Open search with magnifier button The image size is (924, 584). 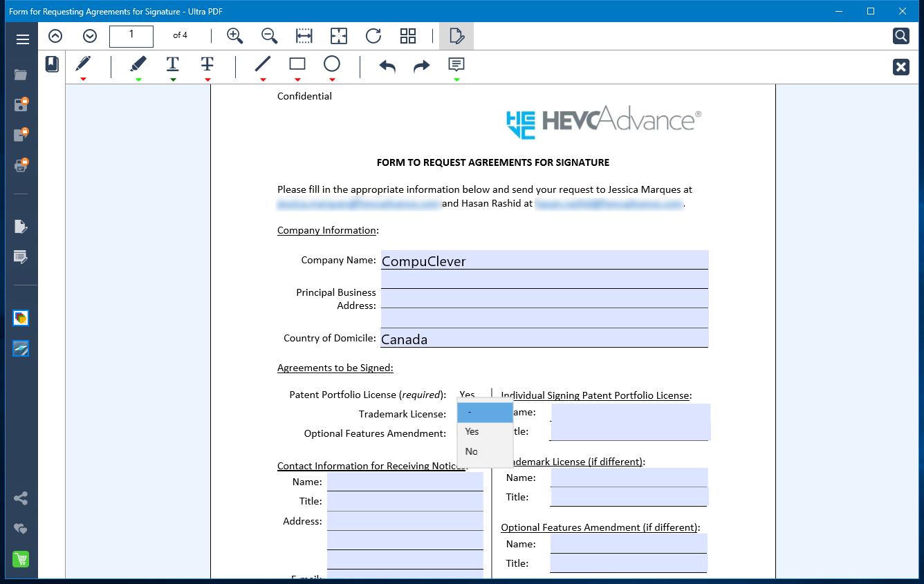[900, 36]
